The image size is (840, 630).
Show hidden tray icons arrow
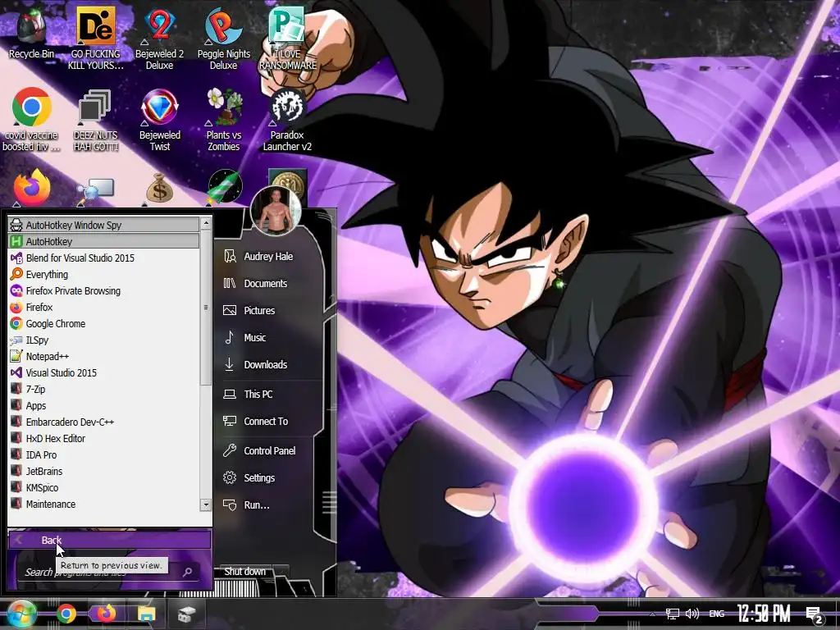click(652, 614)
